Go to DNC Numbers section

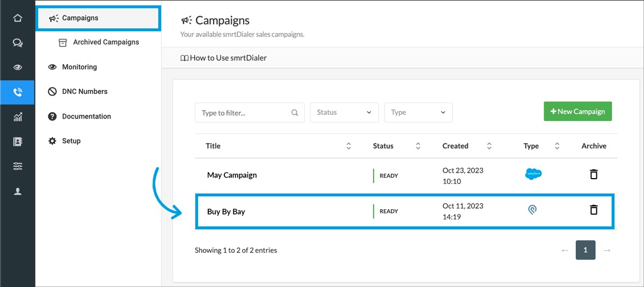point(84,92)
